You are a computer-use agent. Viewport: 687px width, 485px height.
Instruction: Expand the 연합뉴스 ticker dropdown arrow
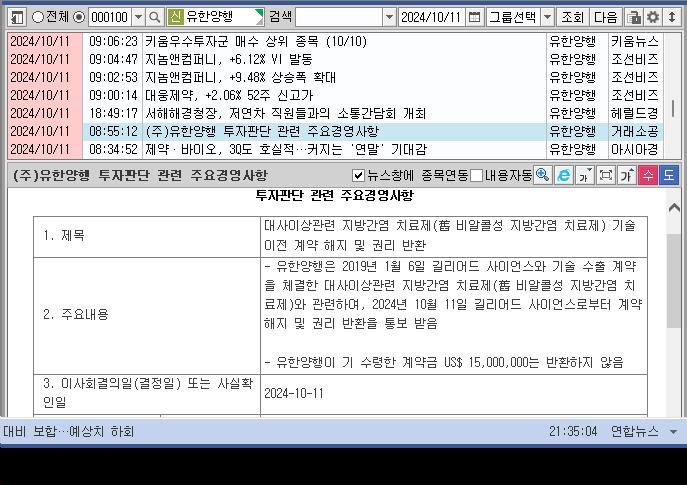pos(674,432)
